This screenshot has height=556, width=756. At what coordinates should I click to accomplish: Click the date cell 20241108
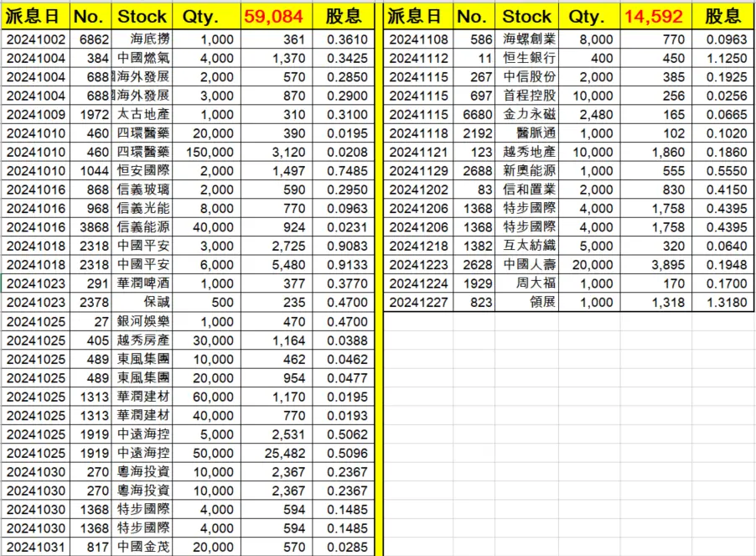(x=418, y=39)
